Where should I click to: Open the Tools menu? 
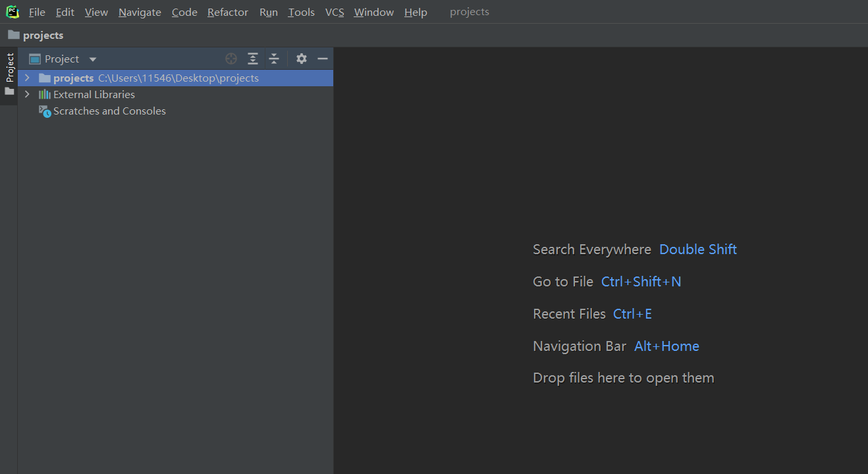301,12
